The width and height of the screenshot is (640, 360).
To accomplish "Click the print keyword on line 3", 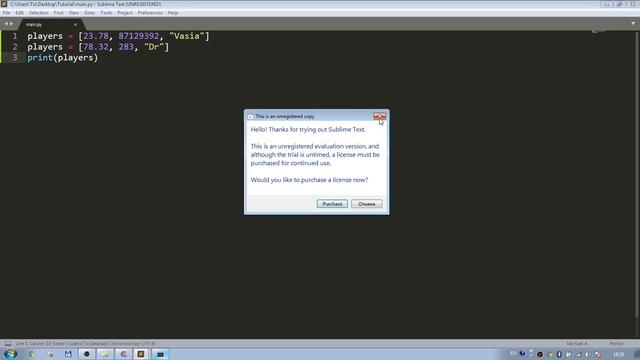I will click(40, 58).
